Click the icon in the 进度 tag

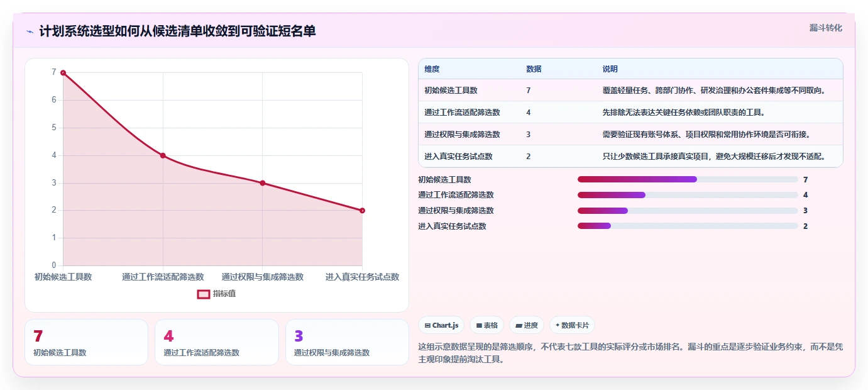pyautogui.click(x=519, y=326)
